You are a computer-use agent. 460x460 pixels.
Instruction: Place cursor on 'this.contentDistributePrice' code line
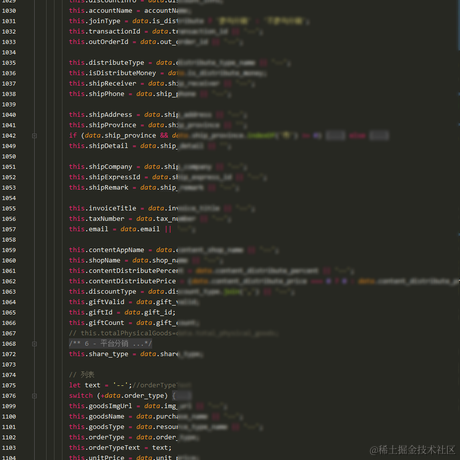point(264,281)
